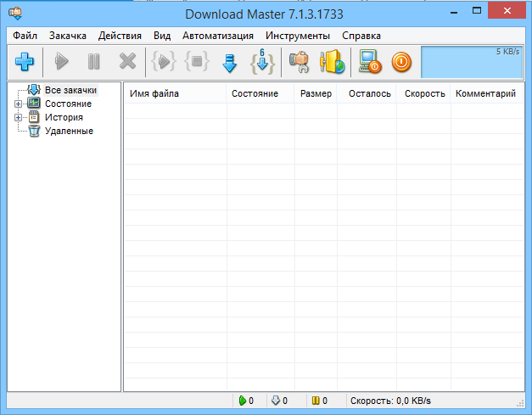
Task: Select the Состояние tree item label
Action: (68, 104)
